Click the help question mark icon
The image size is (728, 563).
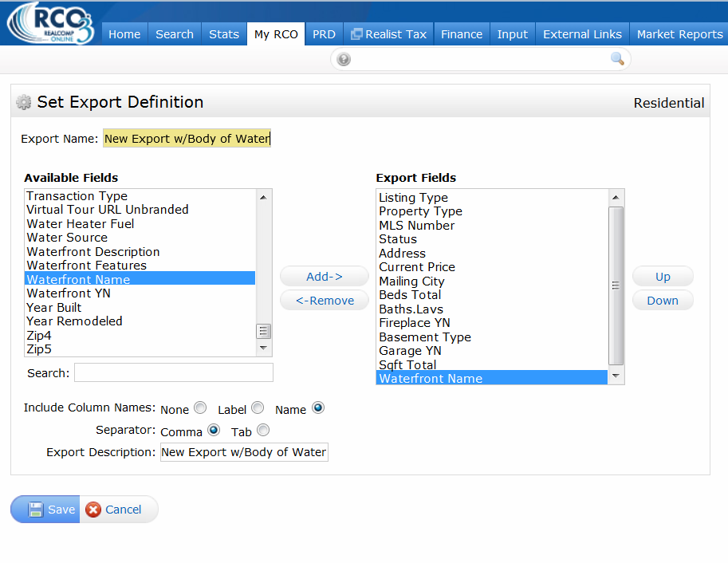tap(344, 60)
